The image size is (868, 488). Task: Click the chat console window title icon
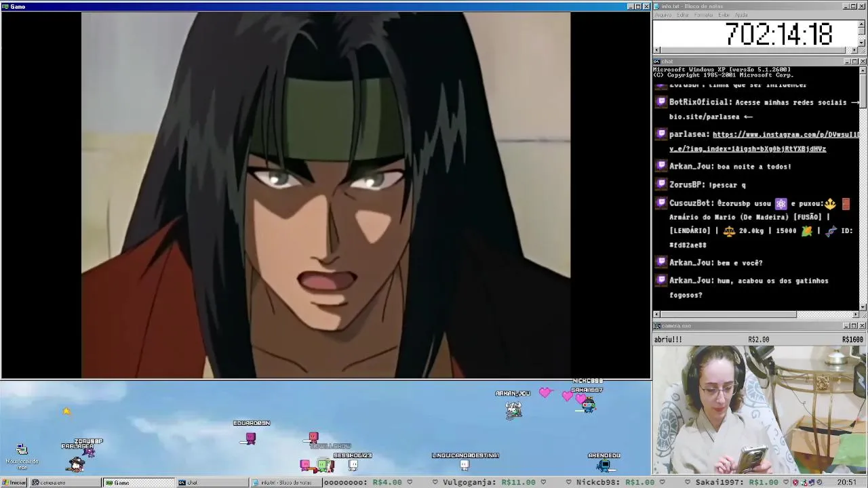pos(657,61)
